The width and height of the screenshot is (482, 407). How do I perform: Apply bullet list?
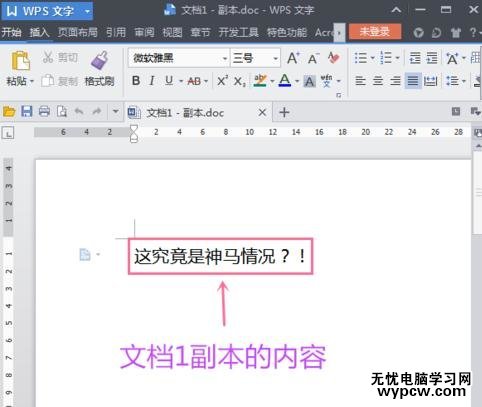361,58
